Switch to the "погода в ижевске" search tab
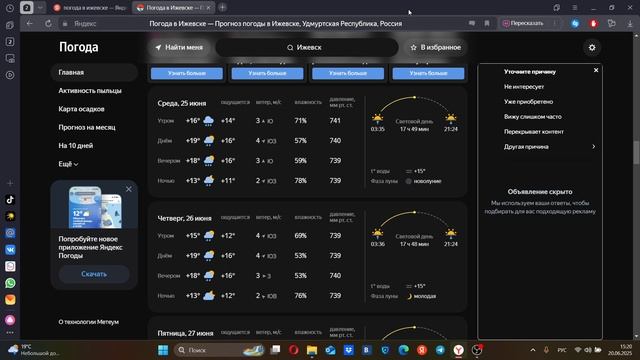This screenshot has height=360, width=640. (x=91, y=8)
